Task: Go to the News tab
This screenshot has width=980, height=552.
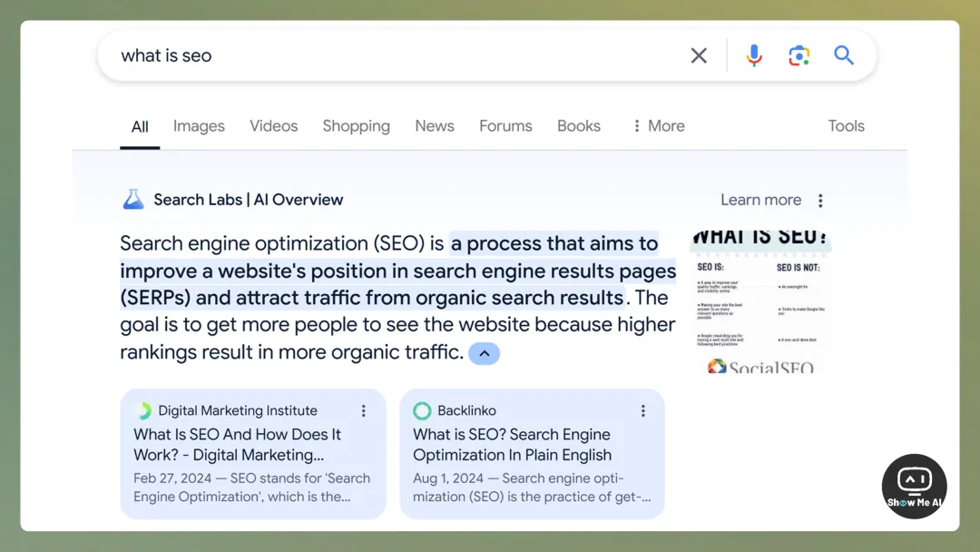Action: [x=435, y=126]
